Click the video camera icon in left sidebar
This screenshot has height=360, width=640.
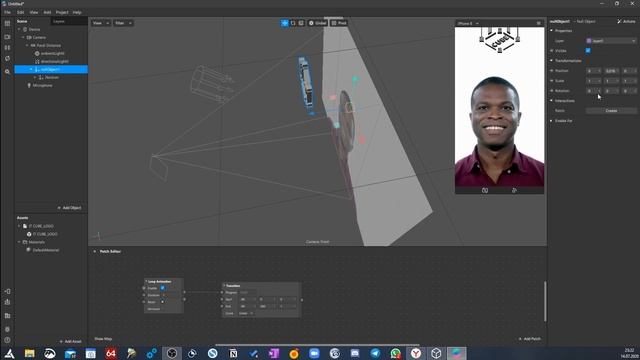(x=7, y=37)
